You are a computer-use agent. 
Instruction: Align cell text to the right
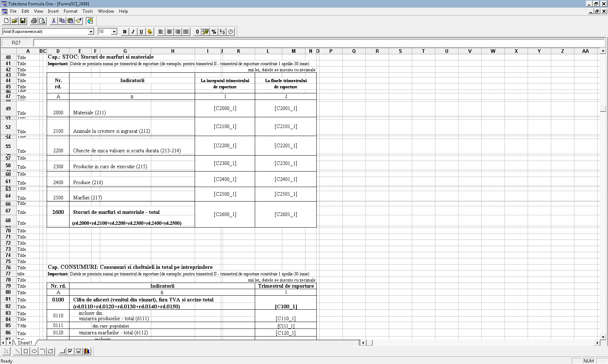pos(177,32)
